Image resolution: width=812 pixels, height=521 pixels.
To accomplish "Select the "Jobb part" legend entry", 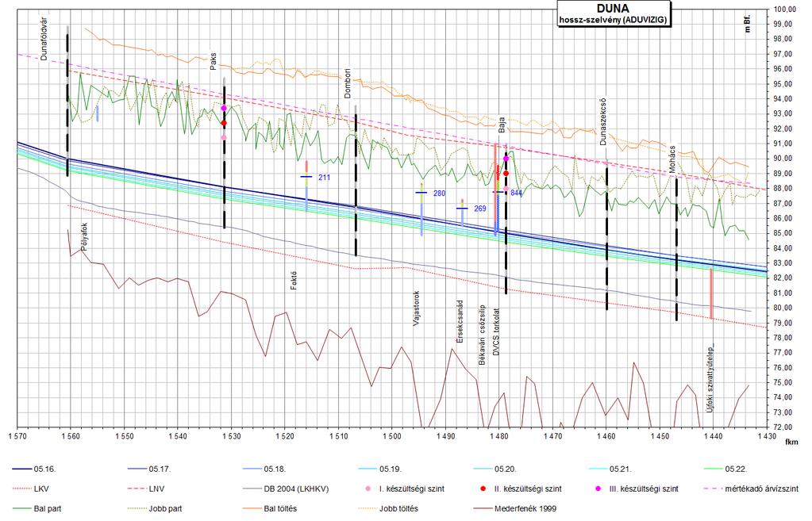I will (155, 508).
